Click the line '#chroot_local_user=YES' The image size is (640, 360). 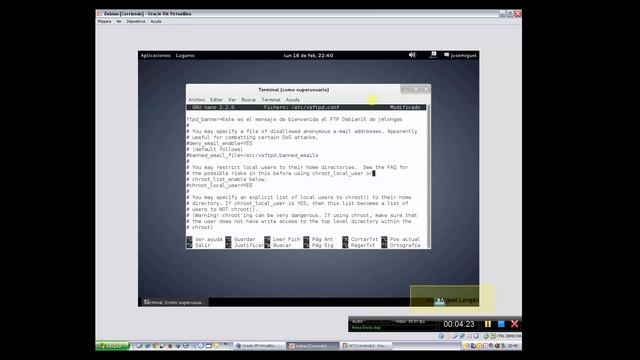click(219, 185)
